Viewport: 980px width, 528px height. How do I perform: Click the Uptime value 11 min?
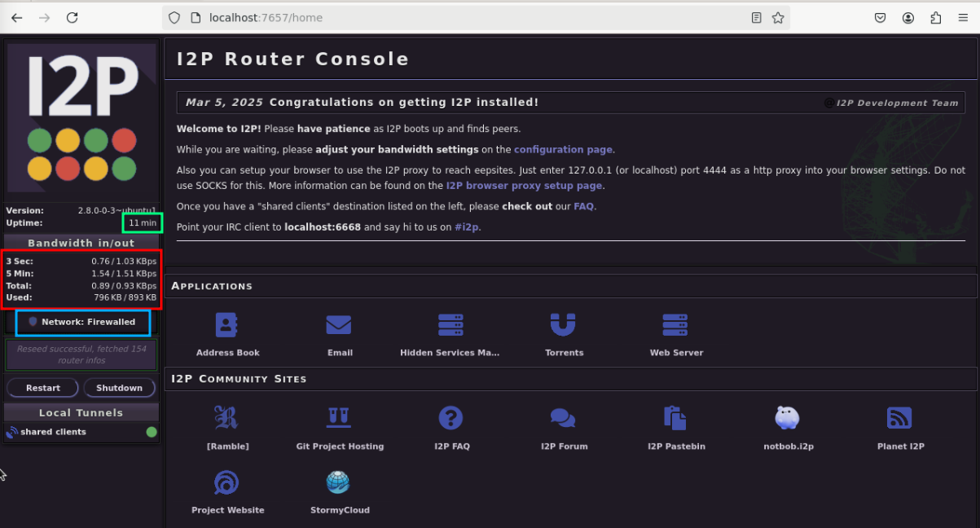tap(143, 222)
